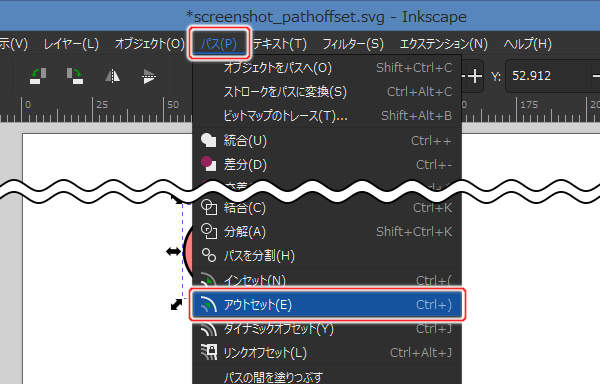The width and height of the screenshot is (600, 384).
Task: Click the Y coordinate field 52.912
Action: (x=548, y=76)
